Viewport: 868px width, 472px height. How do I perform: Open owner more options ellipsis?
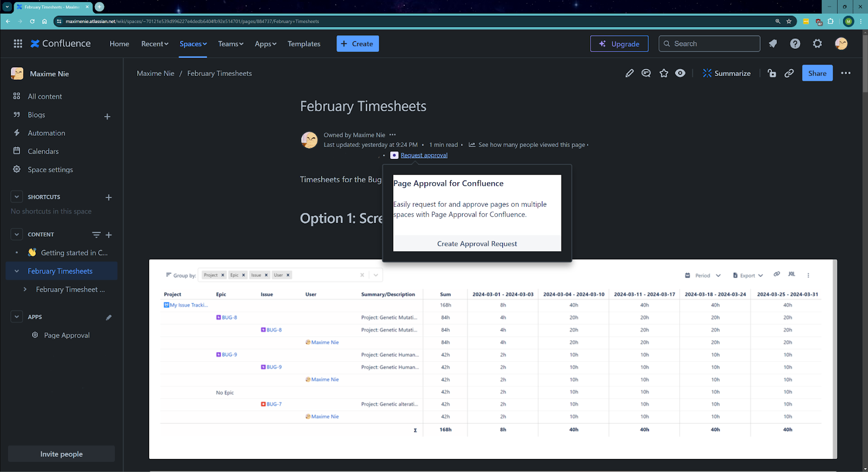[393, 135]
